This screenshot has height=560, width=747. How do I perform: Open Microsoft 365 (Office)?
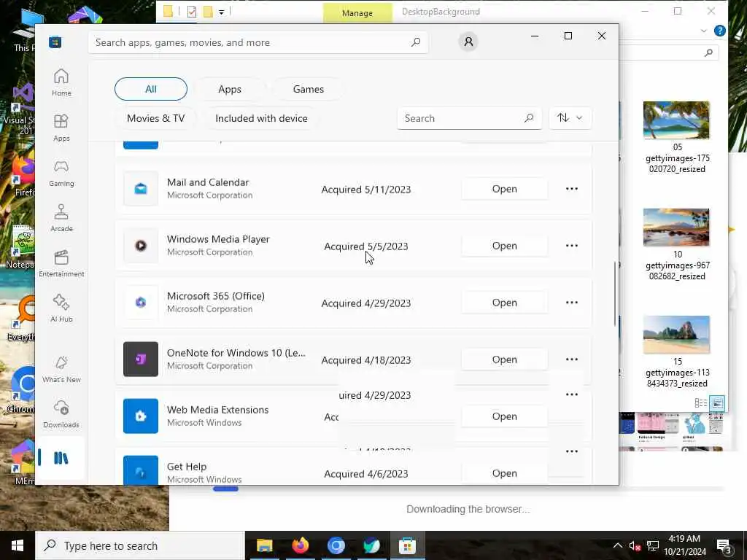505,303
